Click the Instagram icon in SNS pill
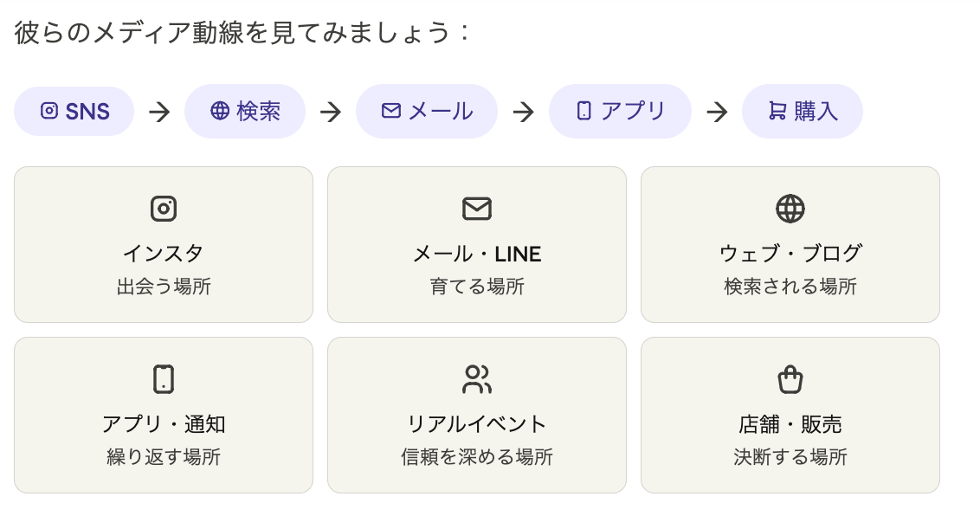This screenshot has width=980, height=516. click(49, 111)
